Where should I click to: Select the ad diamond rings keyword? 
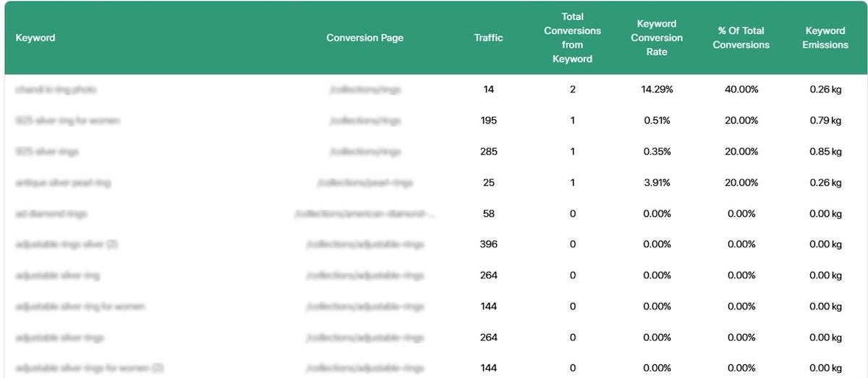pos(51,214)
